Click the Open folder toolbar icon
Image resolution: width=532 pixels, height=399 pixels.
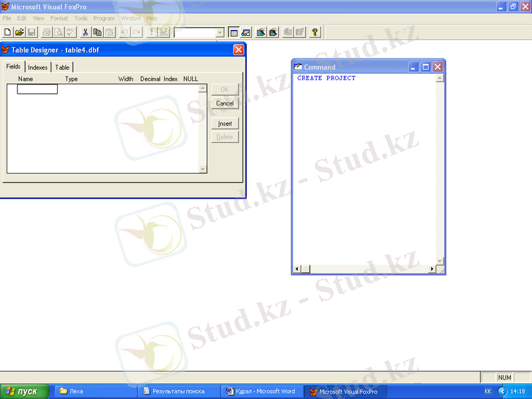coord(20,32)
